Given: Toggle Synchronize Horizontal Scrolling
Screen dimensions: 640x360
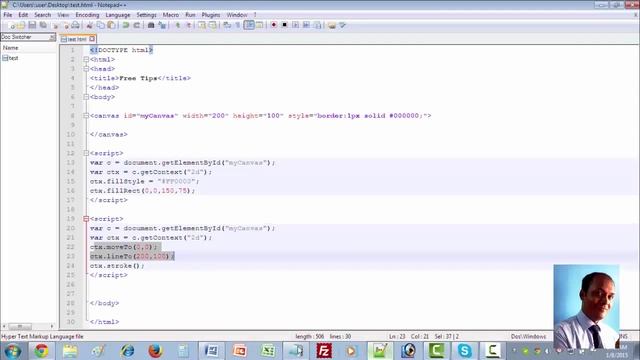Looking at the screenshot, I should [212, 25].
